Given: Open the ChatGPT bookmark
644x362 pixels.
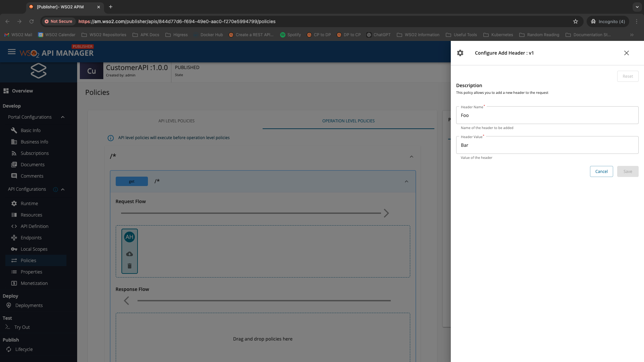Looking at the screenshot, I should pos(379,35).
